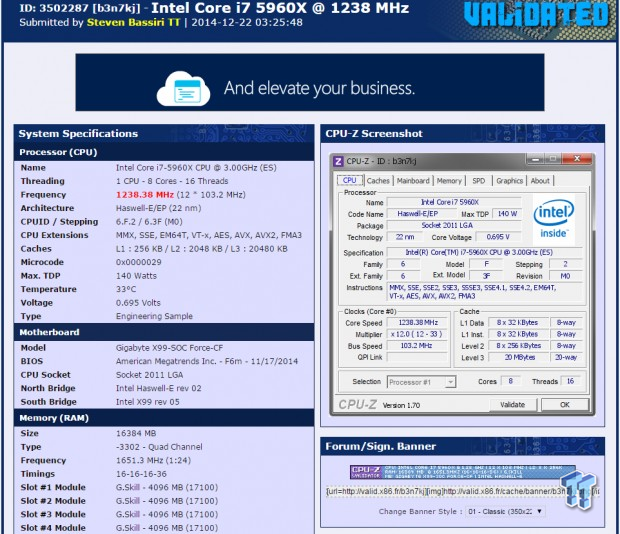The image size is (620, 534).
Task: Click the red 1238.38 MHz frequency value
Action: point(145,195)
